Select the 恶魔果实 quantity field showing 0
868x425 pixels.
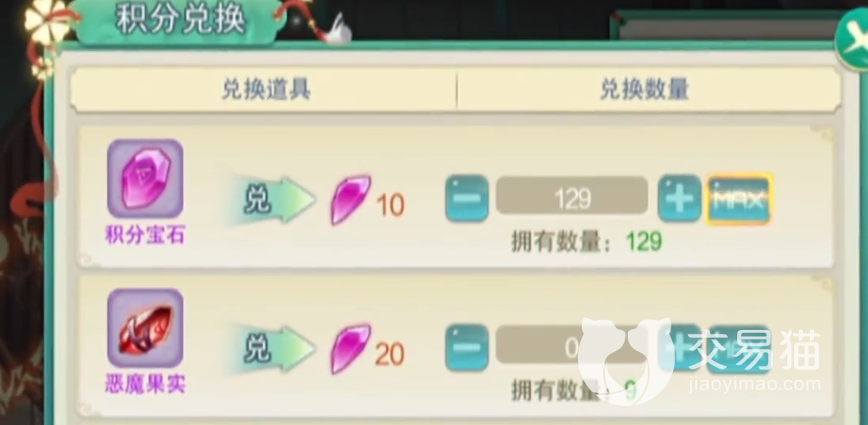click(x=572, y=345)
